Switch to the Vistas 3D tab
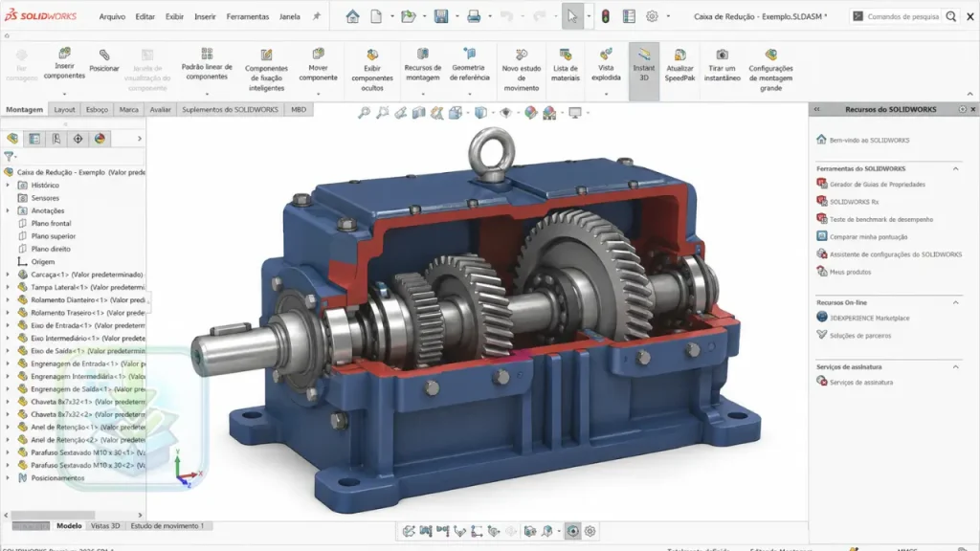This screenshot has width=980, height=551. point(105,526)
